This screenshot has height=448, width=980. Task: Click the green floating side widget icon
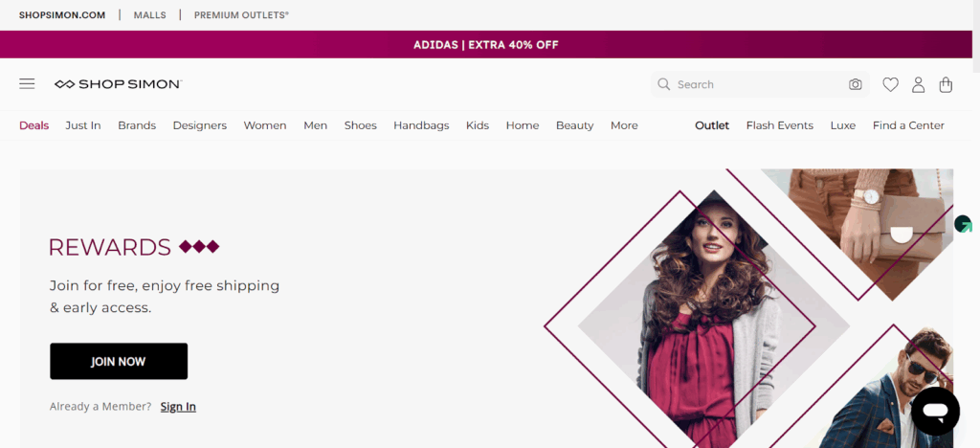pyautogui.click(x=963, y=224)
